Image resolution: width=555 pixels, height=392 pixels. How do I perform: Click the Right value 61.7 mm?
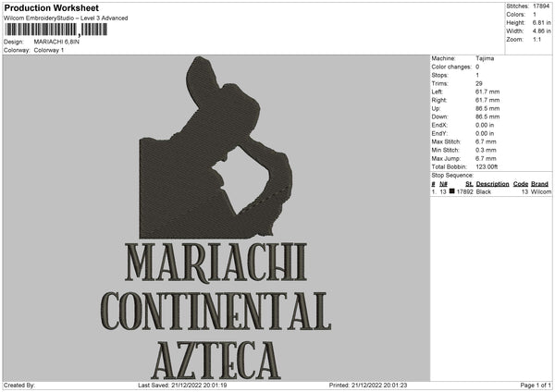coord(487,101)
